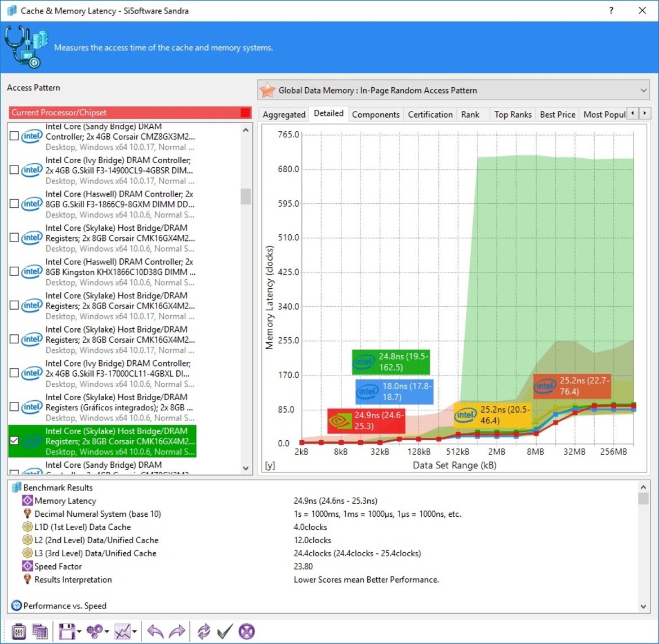659x644 pixels.
Task: Cancel with the purple X circle icon
Action: (x=247, y=631)
